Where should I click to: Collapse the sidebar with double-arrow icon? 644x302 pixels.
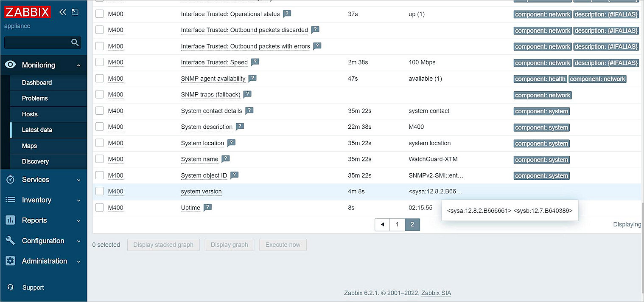click(63, 12)
